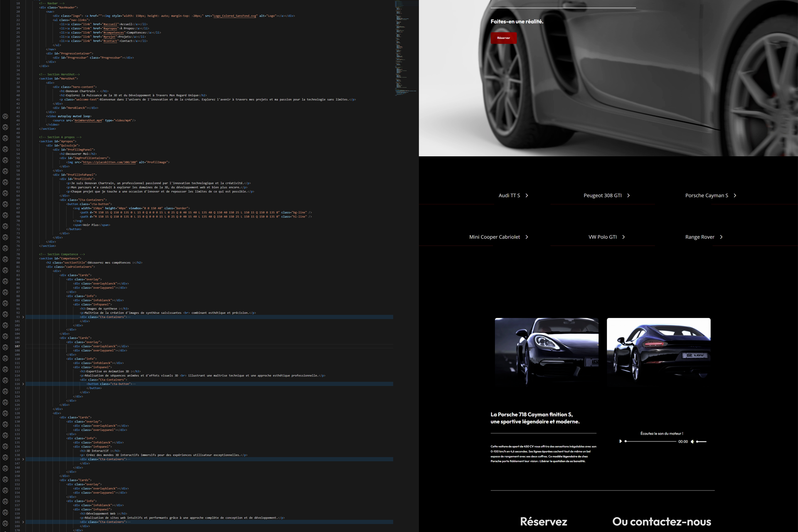Screen dimensions: 798x532
Task: Click the "Expertise en Animation 3D" h3 line
Action: pos(110,372)
